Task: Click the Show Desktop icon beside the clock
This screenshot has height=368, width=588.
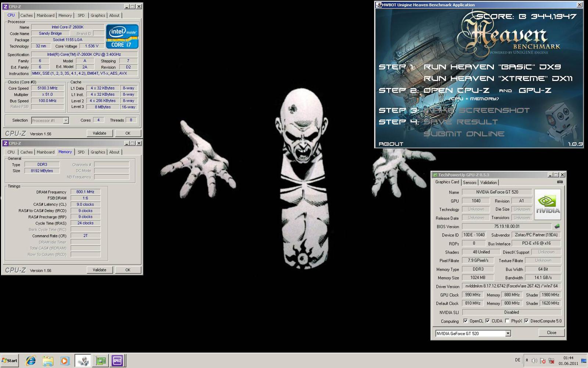Action: [x=584, y=361]
